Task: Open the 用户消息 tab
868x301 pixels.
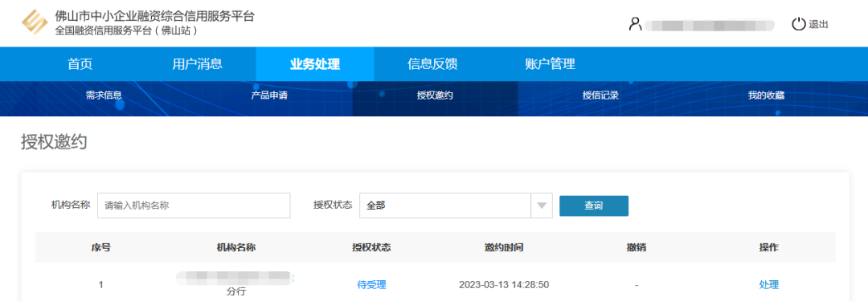Action: (x=197, y=64)
